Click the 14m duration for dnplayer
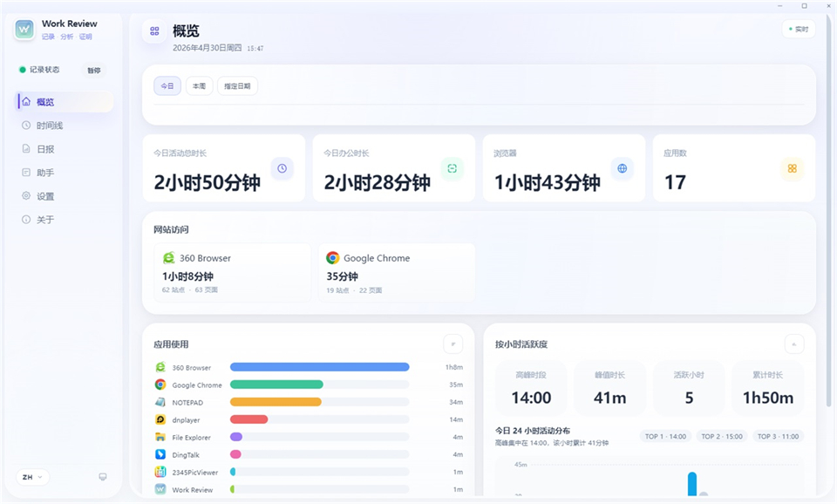This screenshot has height=504, width=837. pyautogui.click(x=456, y=419)
